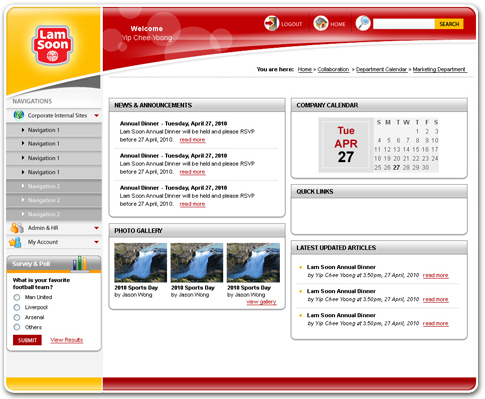Open first 2010 Sports Day photo thumbnail
This screenshot has height=399, width=485.
point(140,263)
